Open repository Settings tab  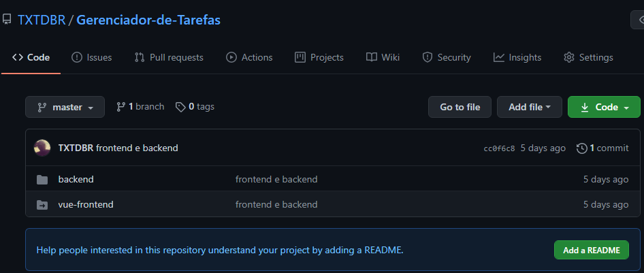(588, 57)
